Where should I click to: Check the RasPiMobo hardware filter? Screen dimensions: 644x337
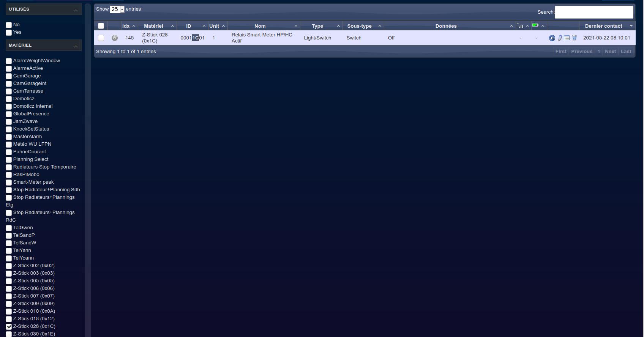click(9, 175)
